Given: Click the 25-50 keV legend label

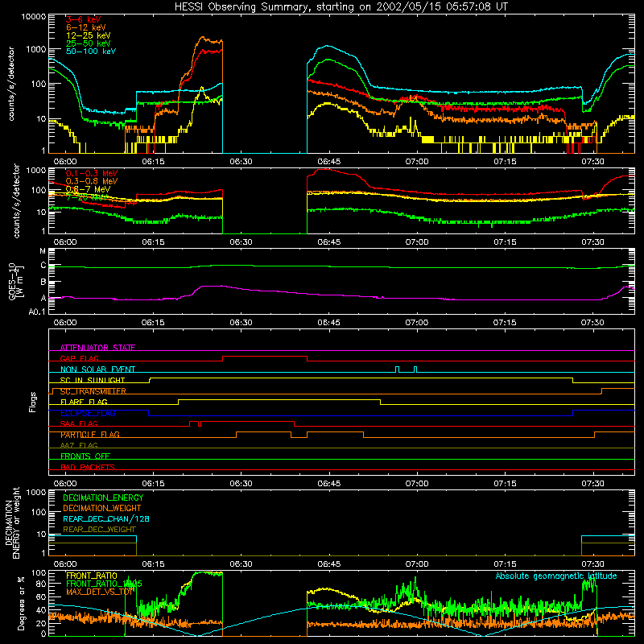Looking at the screenshot, I should pyautogui.click(x=89, y=43).
